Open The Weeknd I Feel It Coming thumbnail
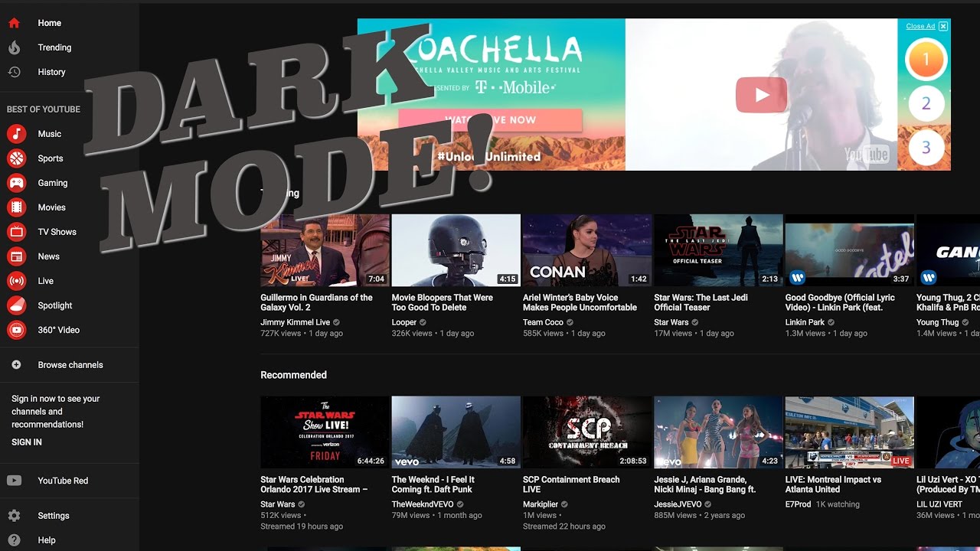Viewport: 980px width, 551px height. click(x=456, y=432)
